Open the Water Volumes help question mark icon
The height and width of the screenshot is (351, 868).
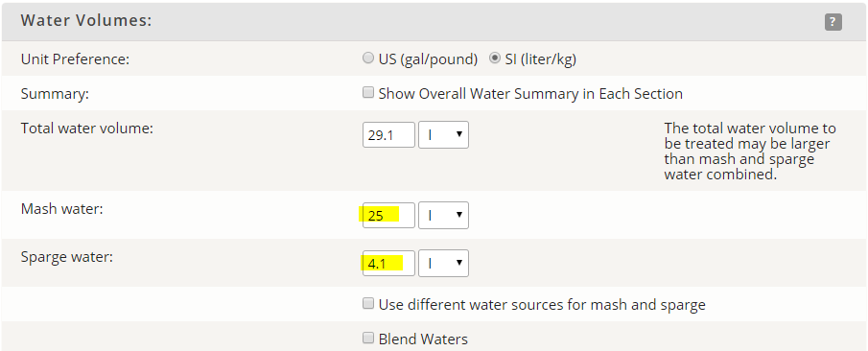(833, 22)
